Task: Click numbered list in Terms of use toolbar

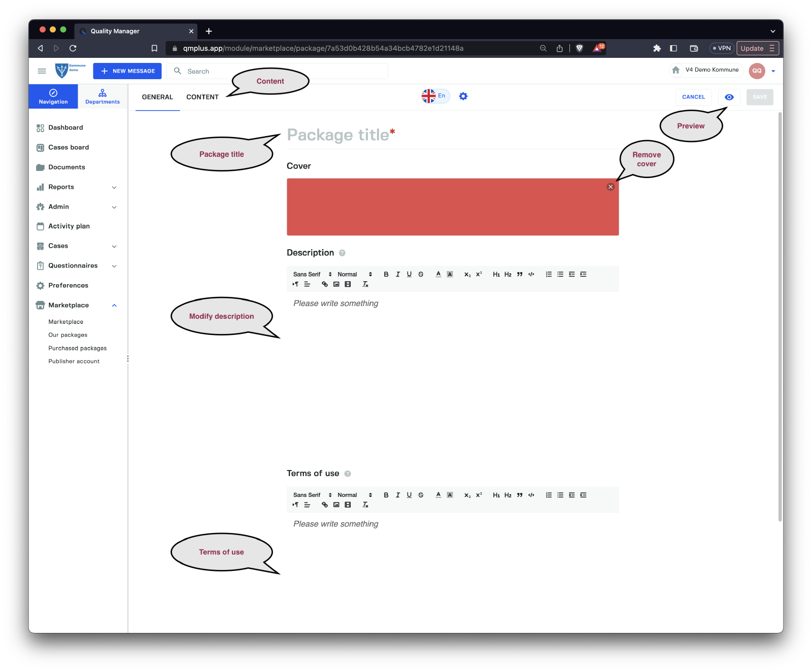Action: pyautogui.click(x=549, y=495)
